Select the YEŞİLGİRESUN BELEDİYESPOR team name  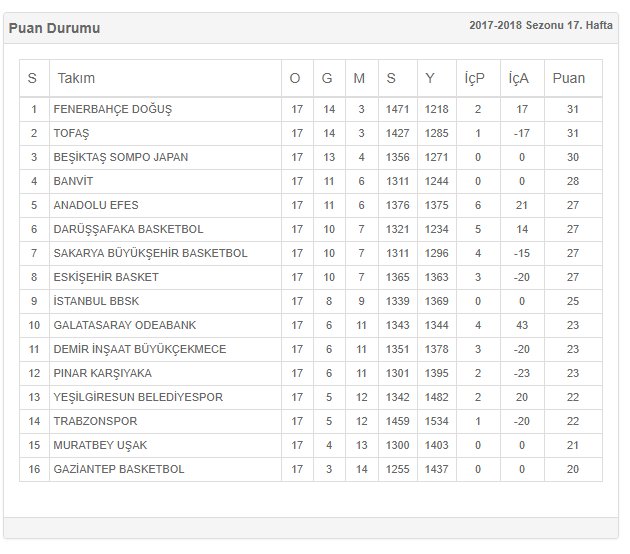(138, 397)
